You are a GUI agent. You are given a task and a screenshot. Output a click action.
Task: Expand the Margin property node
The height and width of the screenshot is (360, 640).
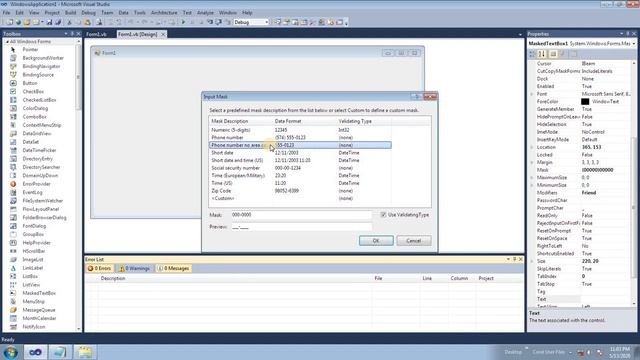532,162
